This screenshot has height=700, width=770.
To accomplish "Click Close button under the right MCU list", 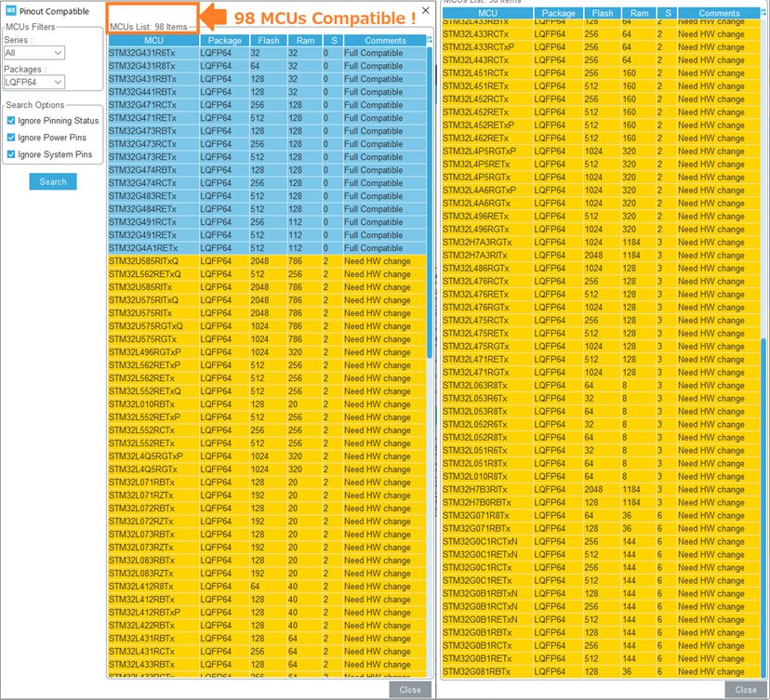I will point(746,690).
